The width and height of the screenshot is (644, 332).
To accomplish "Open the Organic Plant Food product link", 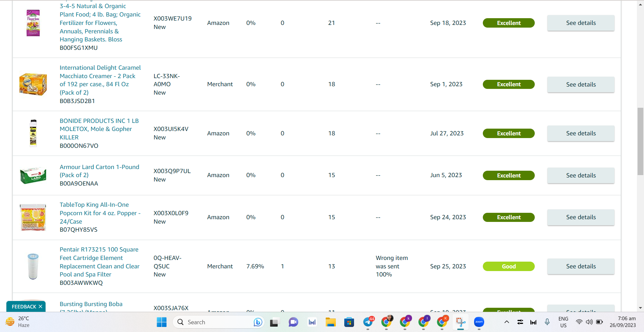I will point(100,23).
